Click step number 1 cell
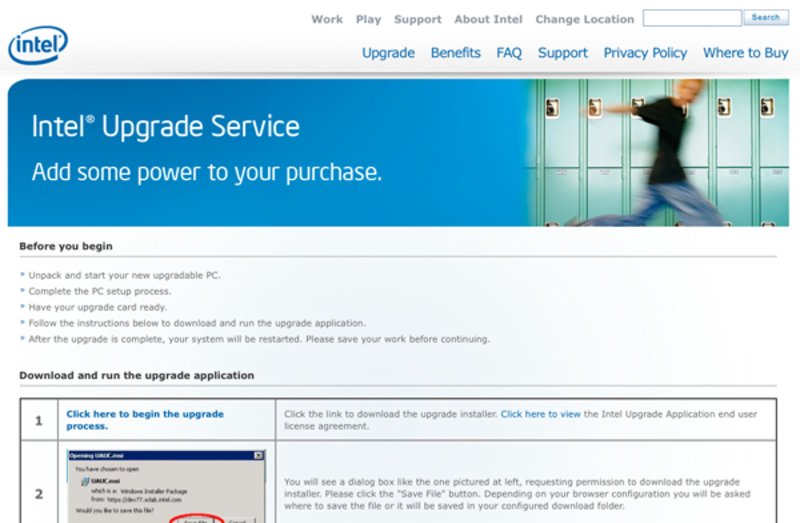Viewport: 800px width, 523px height. point(39,420)
